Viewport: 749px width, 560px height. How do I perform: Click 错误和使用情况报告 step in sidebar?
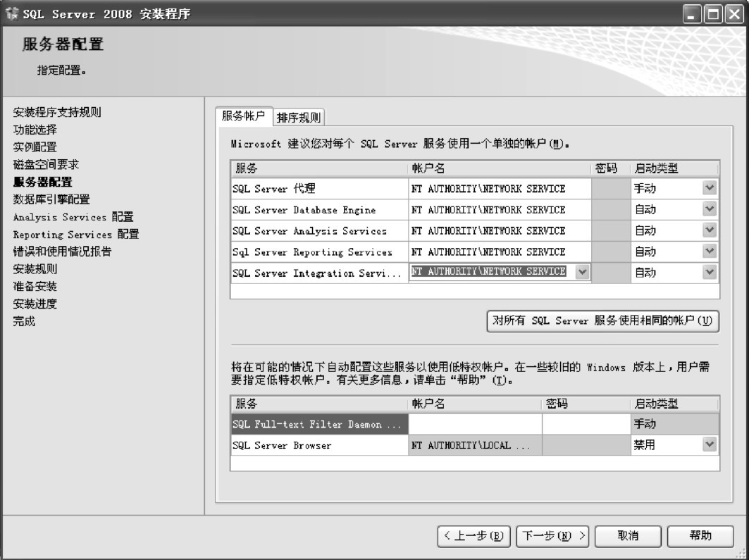(62, 251)
